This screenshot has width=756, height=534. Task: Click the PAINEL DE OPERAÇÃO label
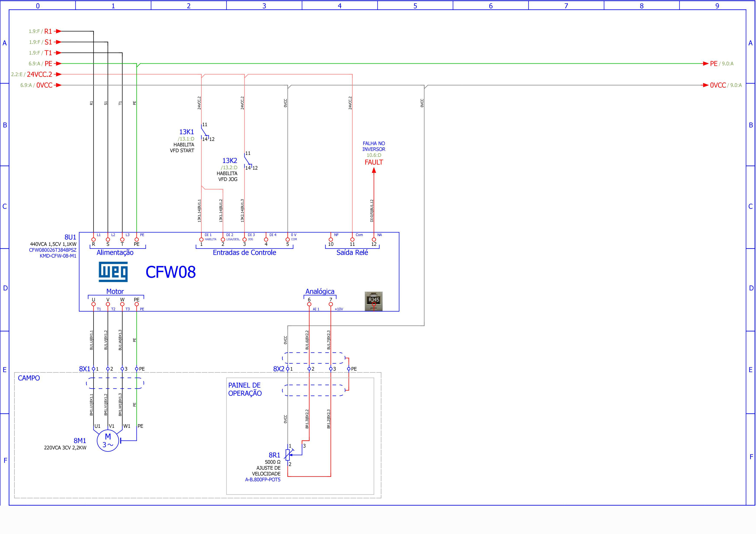pos(245,389)
